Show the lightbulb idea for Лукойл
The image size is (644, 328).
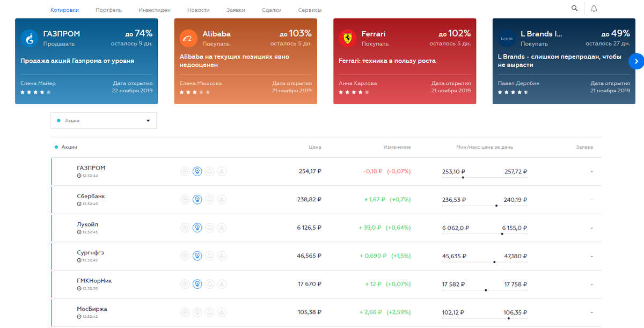[197, 228]
